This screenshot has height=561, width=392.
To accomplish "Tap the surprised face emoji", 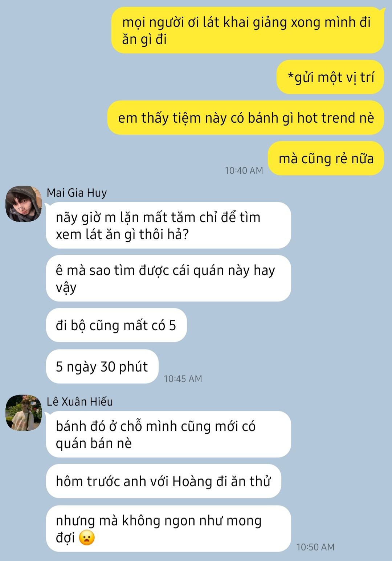I will [87, 537].
